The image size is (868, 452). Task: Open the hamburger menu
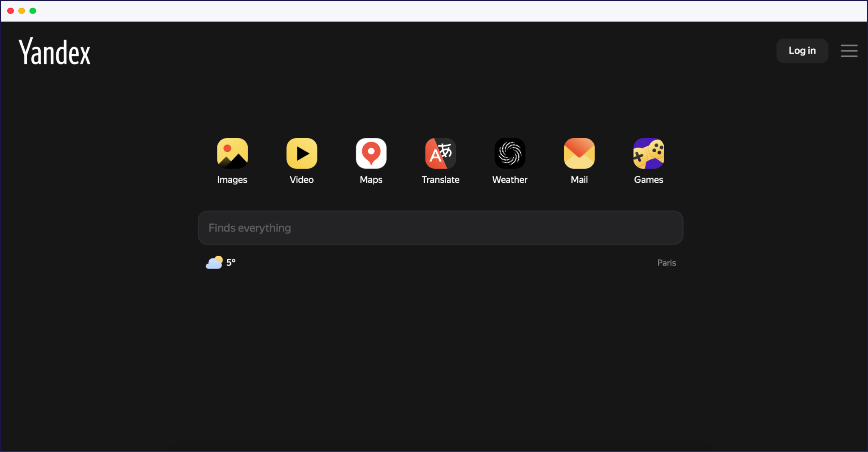(849, 51)
